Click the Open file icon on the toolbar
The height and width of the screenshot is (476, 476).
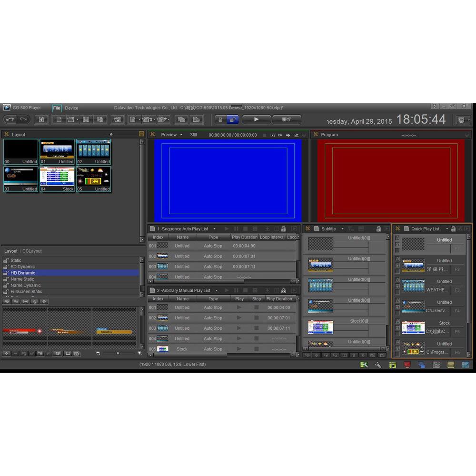click(70, 119)
